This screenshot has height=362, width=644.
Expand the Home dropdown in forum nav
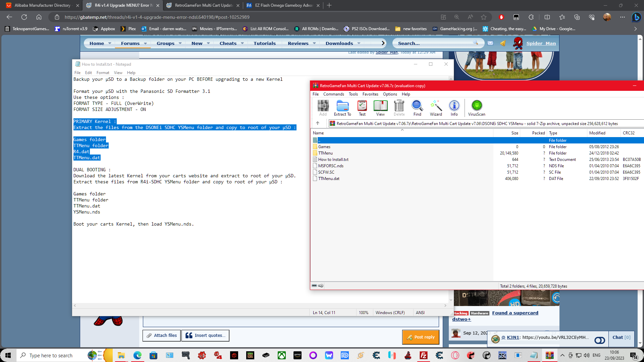110,43
